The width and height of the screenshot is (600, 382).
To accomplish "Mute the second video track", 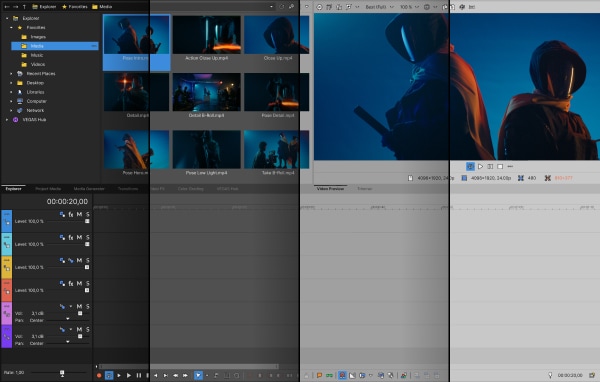I will click(x=79, y=238).
